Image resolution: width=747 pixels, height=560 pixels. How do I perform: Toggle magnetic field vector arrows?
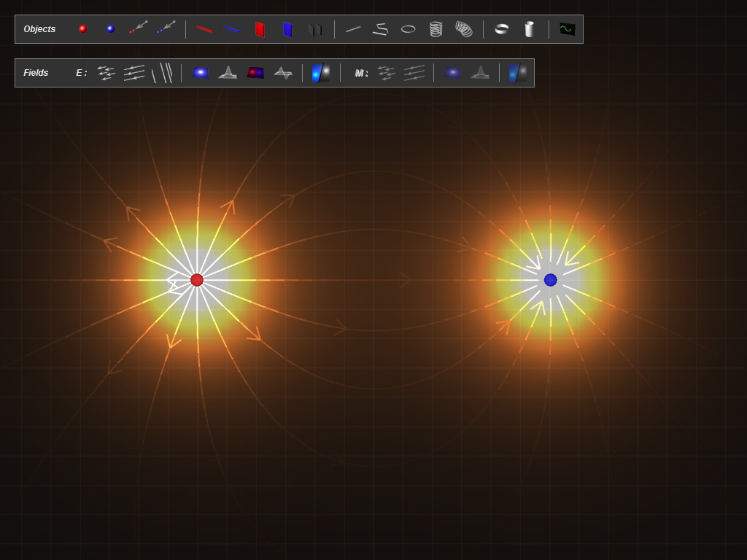point(386,73)
